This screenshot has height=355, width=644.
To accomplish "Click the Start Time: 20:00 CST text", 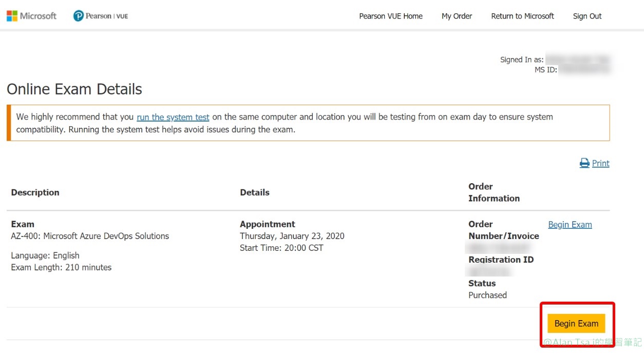I will [281, 248].
